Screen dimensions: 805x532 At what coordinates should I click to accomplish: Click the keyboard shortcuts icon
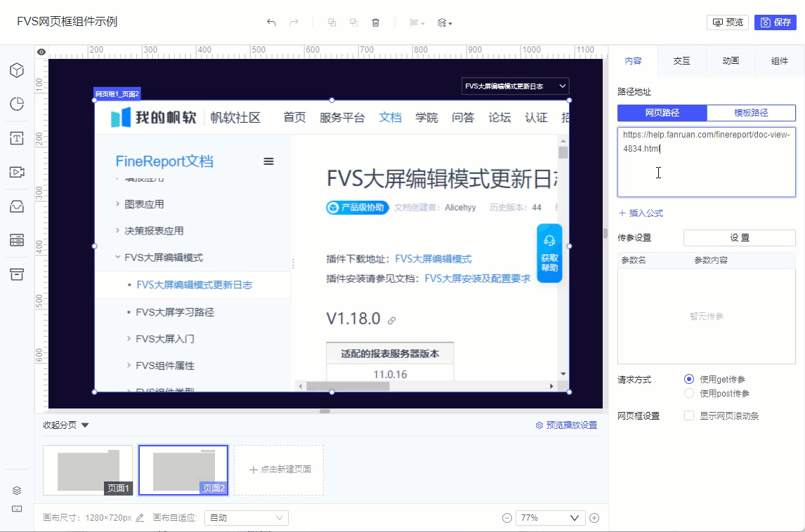[17, 509]
